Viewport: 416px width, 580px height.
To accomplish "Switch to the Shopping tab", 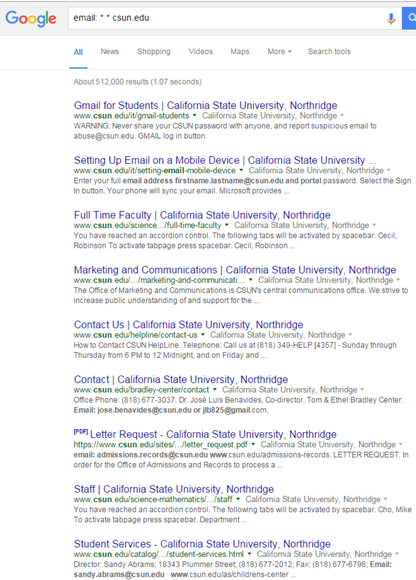I will pyautogui.click(x=154, y=51).
